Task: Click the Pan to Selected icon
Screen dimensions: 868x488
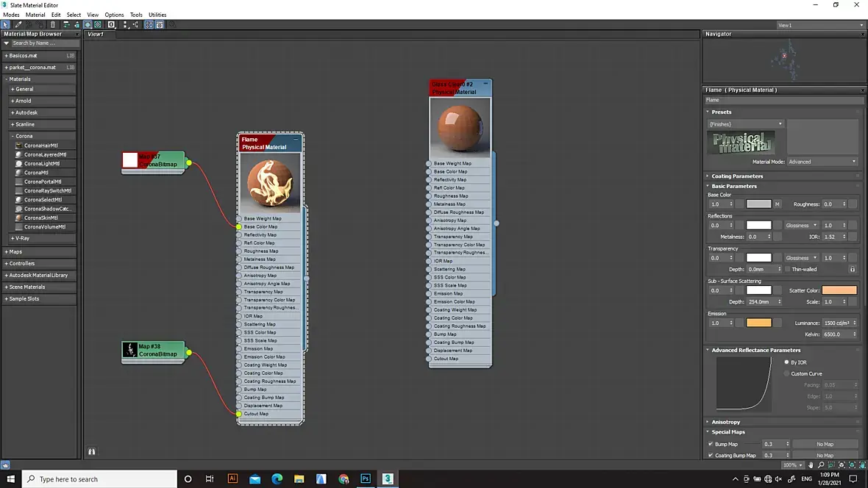Action: point(862,464)
